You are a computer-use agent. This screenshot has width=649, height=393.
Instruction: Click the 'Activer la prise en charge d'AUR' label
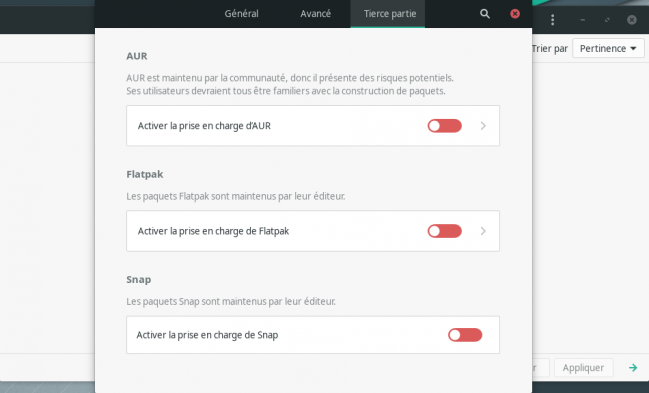point(204,126)
